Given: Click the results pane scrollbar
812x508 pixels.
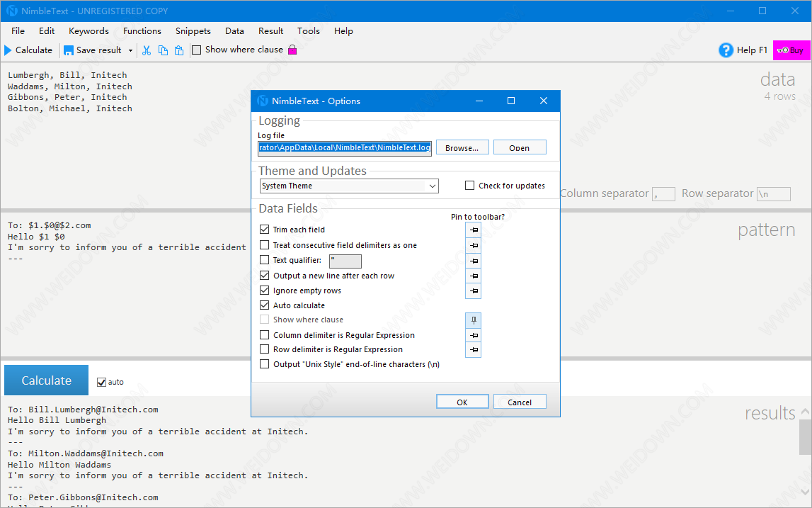Looking at the screenshot, I should 805,436.
